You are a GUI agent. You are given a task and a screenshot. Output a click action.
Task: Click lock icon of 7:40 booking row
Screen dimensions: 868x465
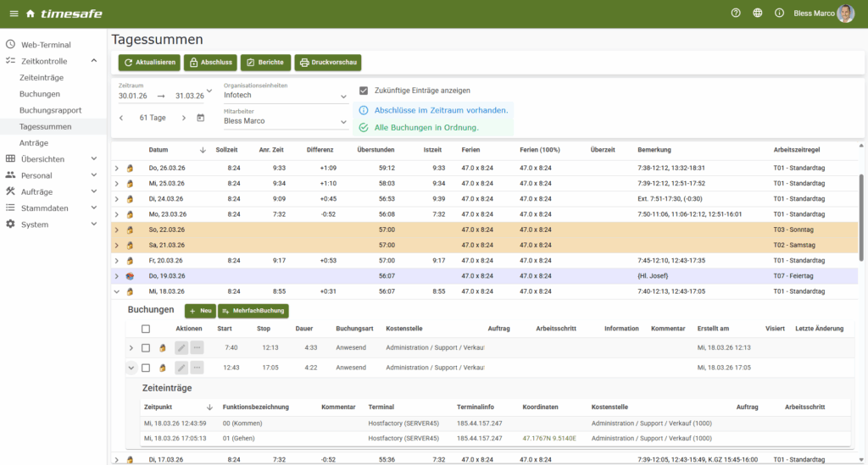pos(163,348)
